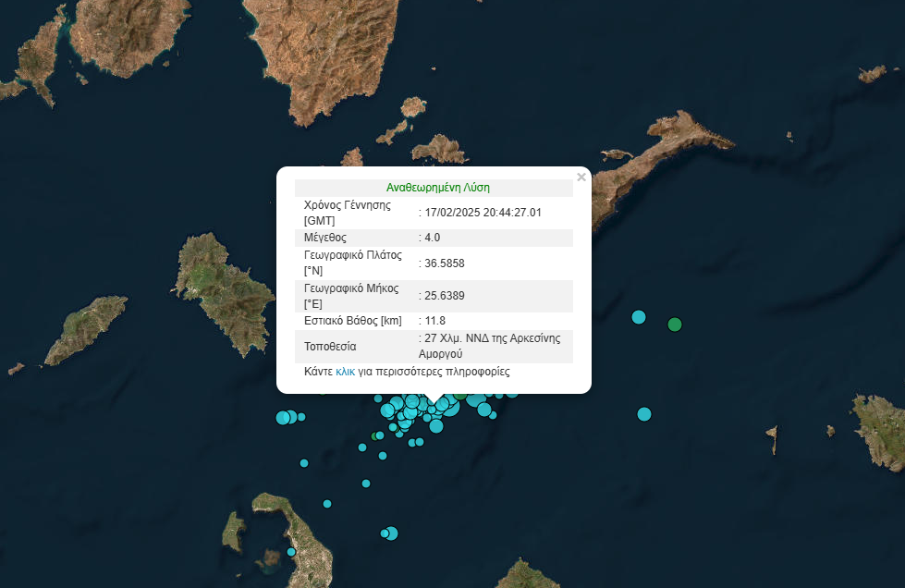Image resolution: width=905 pixels, height=588 pixels.
Task: Click the large cyan marker at the cluster's bottom tip
Action: (436, 426)
